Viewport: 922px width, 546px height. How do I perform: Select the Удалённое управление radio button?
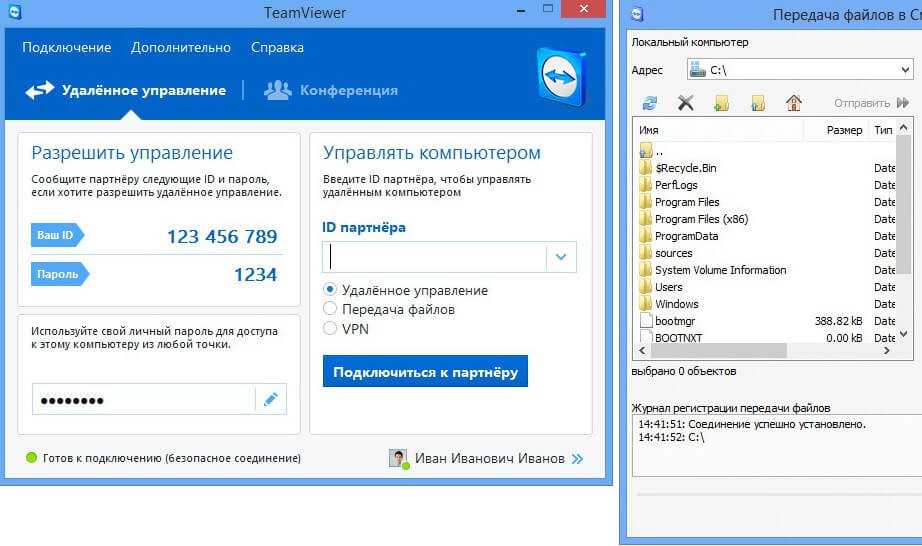pyautogui.click(x=331, y=290)
